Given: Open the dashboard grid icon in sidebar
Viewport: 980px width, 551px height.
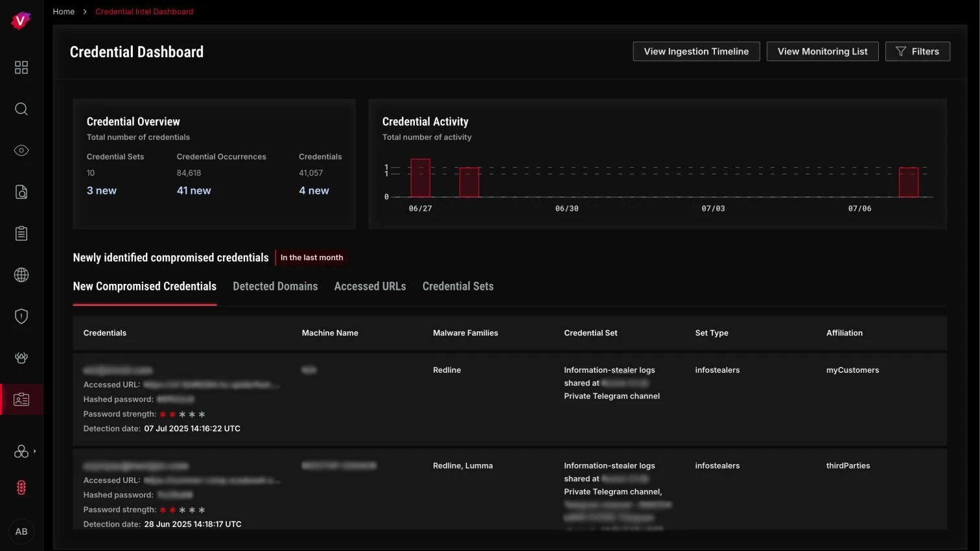Looking at the screenshot, I should 21,67.
